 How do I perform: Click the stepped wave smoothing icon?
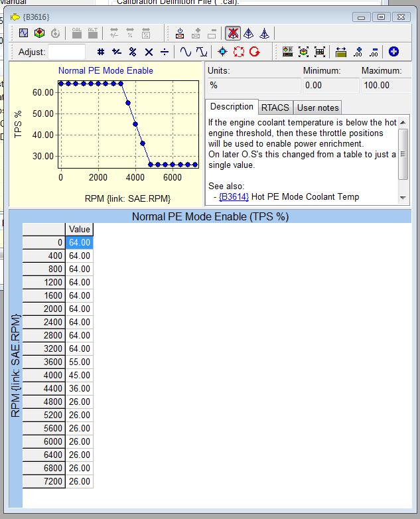point(201,52)
